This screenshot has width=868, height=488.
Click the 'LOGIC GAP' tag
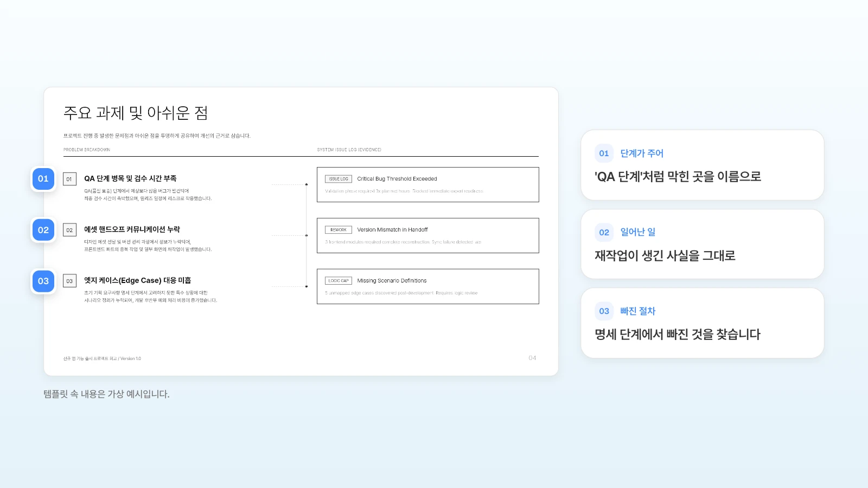pyautogui.click(x=339, y=281)
